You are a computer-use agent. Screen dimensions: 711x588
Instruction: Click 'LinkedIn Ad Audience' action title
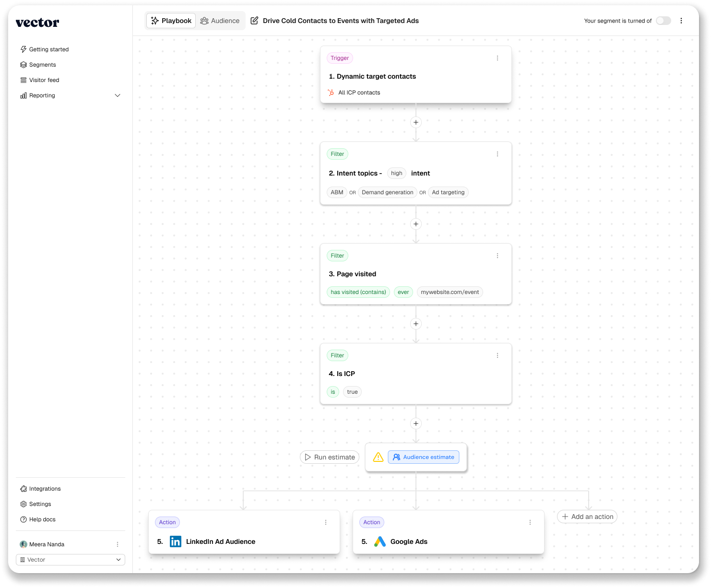click(x=221, y=541)
